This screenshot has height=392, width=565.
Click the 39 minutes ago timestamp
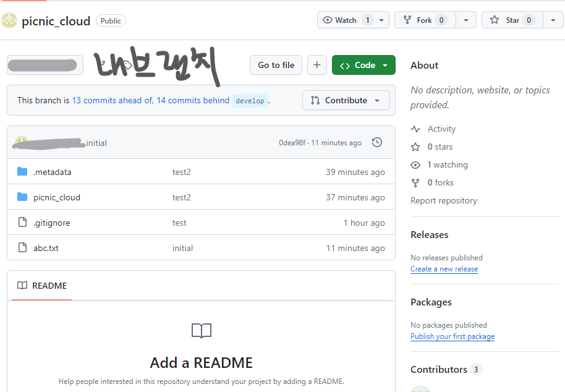pos(355,173)
